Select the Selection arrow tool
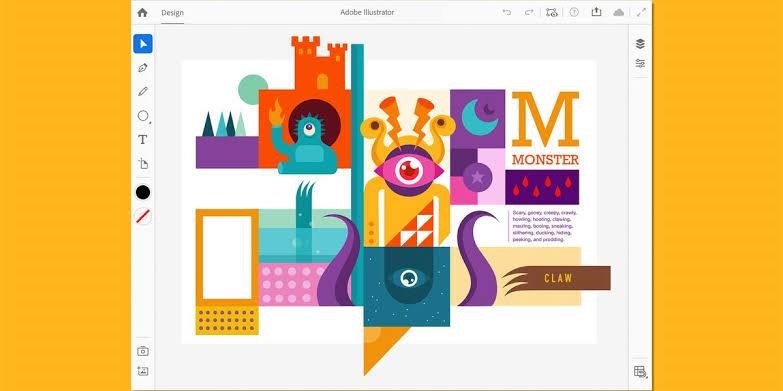Screen dimensions: 783x391 coord(143,44)
